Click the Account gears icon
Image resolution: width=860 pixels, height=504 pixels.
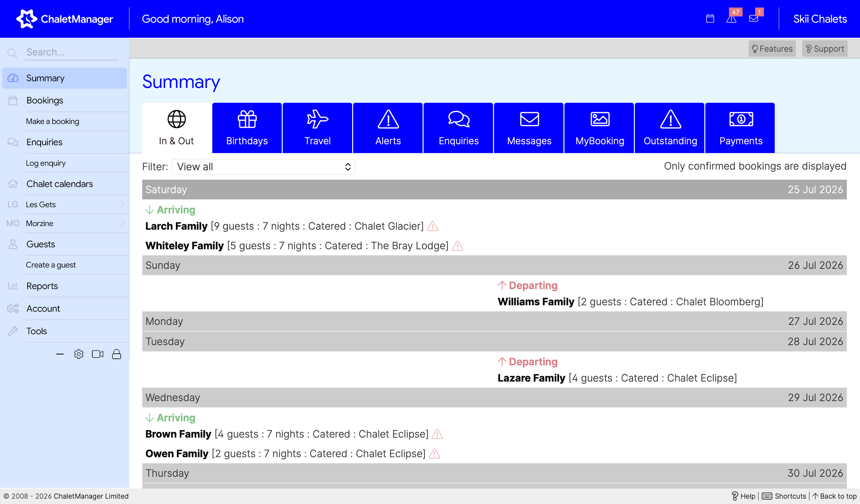[x=13, y=309]
